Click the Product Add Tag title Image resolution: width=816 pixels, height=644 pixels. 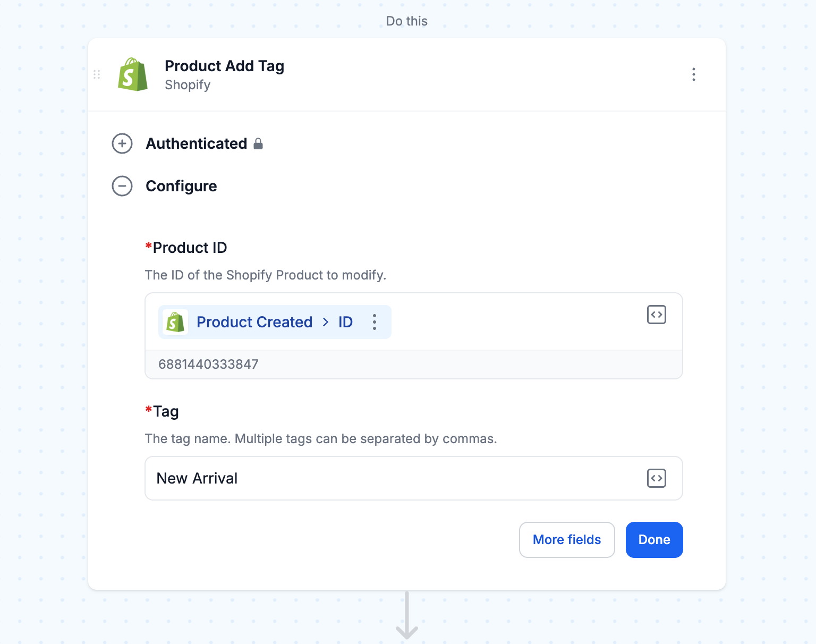224,66
